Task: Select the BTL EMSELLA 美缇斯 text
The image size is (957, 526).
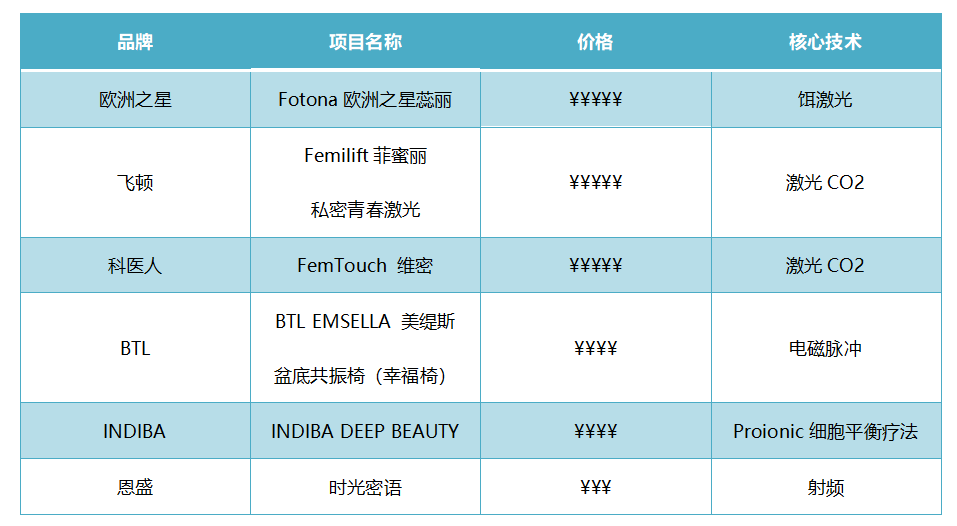Action: pos(366,321)
